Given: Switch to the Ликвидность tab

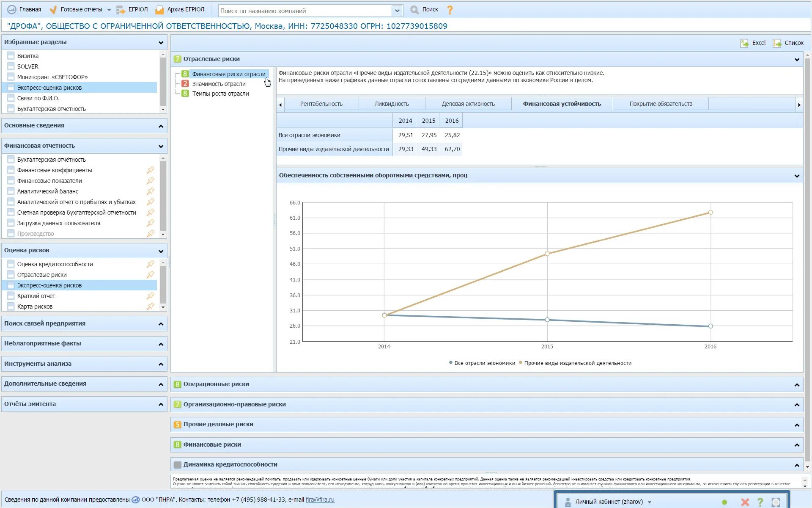Looking at the screenshot, I should (x=392, y=104).
